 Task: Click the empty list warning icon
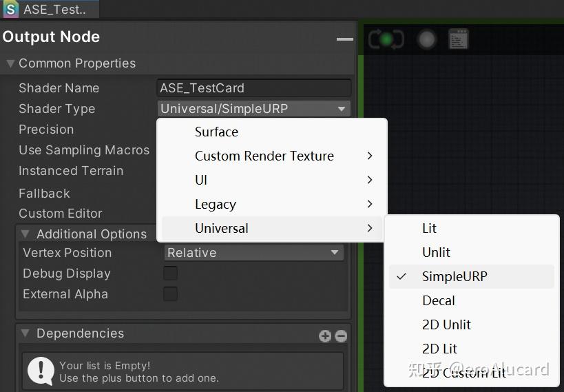(41, 371)
